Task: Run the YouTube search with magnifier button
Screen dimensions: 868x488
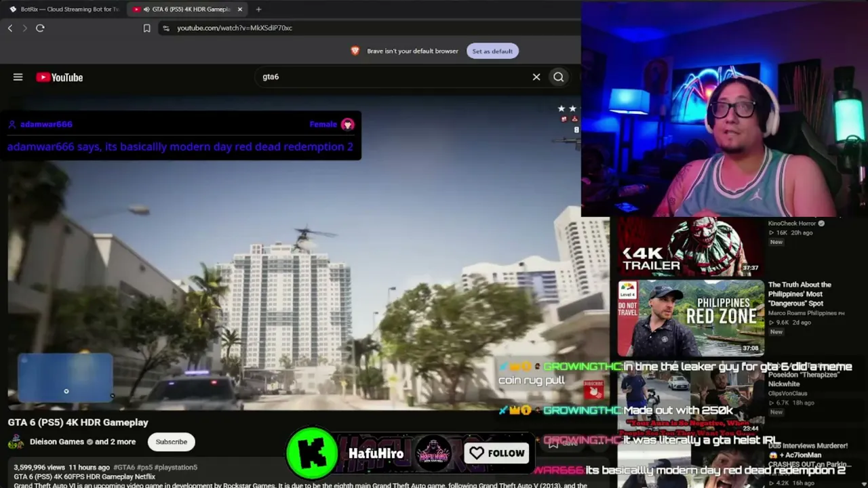Action: 558,77
